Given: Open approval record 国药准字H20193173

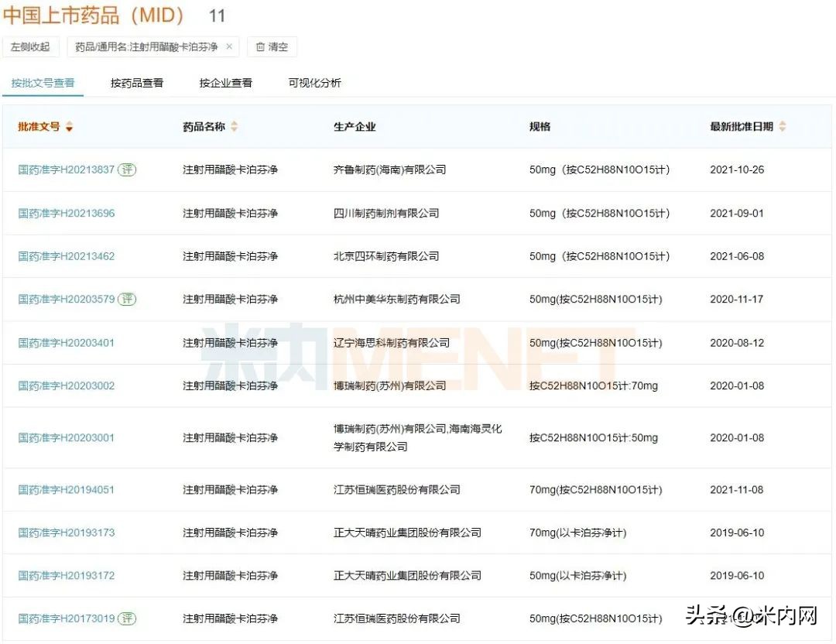Looking at the screenshot, I should pos(66,533).
